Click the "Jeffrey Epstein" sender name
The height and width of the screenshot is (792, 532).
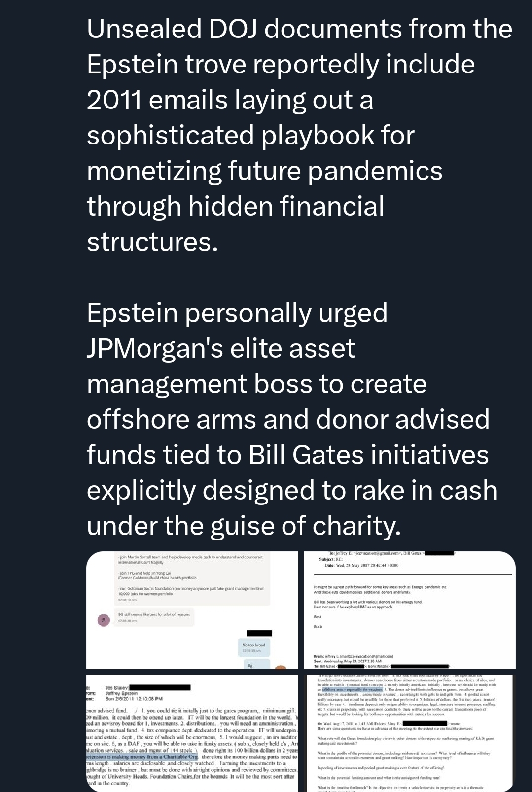click(121, 693)
